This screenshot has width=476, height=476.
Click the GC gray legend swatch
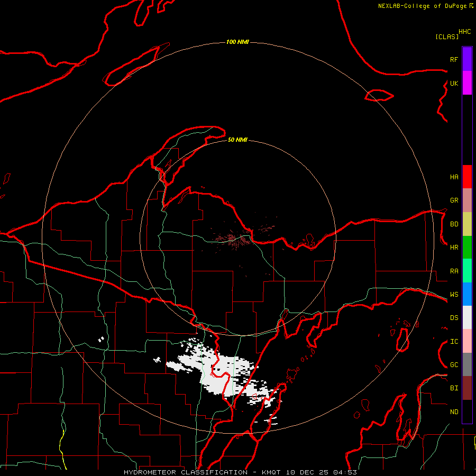pos(467,364)
